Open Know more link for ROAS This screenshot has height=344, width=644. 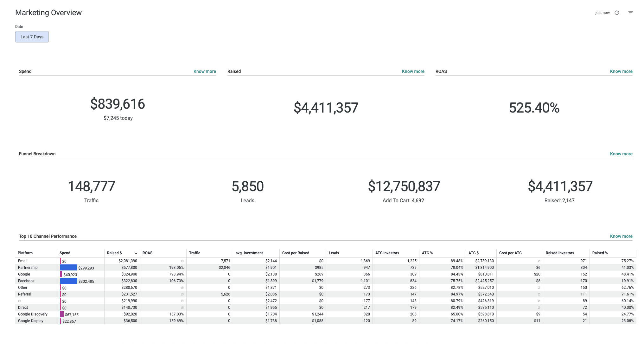click(621, 71)
